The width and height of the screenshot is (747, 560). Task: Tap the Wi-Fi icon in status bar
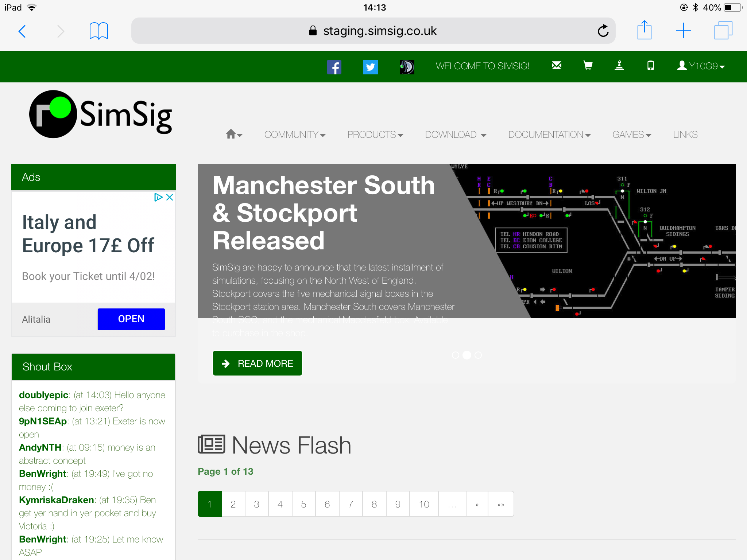pos(32,7)
